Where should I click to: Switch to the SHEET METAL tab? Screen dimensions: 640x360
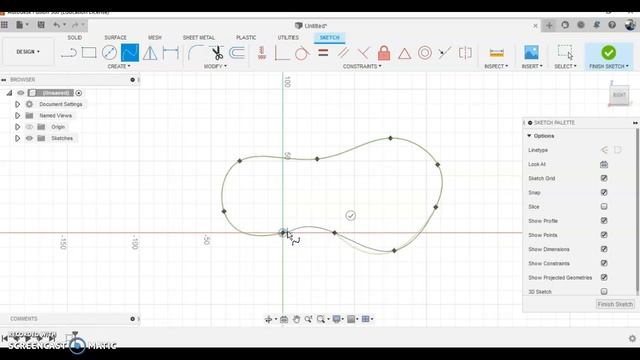[199, 38]
